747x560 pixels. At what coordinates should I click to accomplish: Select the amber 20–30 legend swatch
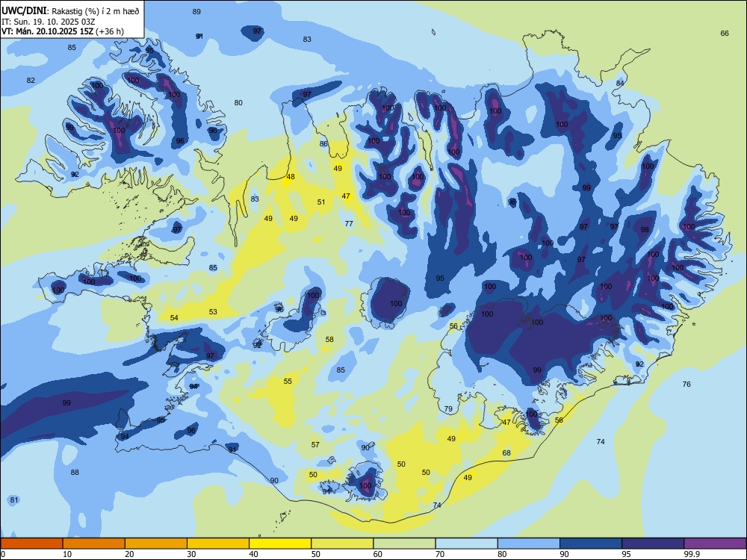pos(156,544)
